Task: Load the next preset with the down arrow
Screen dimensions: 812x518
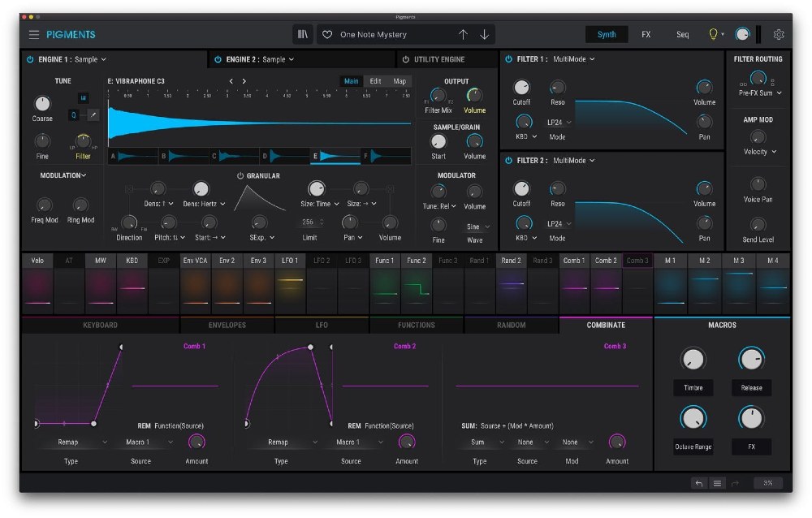Action: click(485, 35)
